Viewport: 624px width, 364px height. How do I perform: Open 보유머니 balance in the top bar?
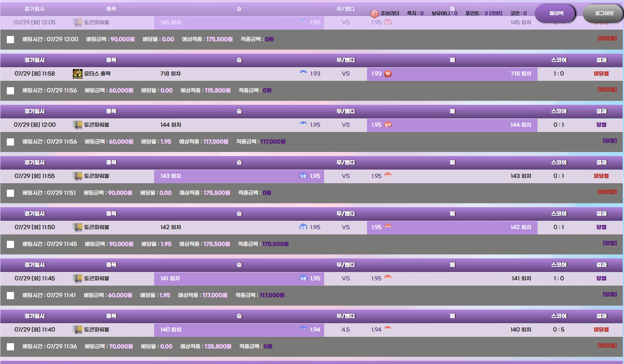point(444,13)
